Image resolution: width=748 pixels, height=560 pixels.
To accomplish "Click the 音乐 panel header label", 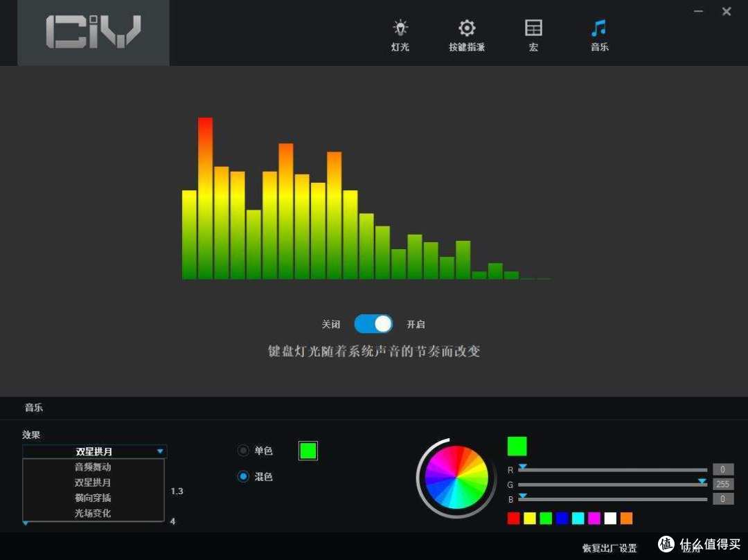I will point(33,408).
